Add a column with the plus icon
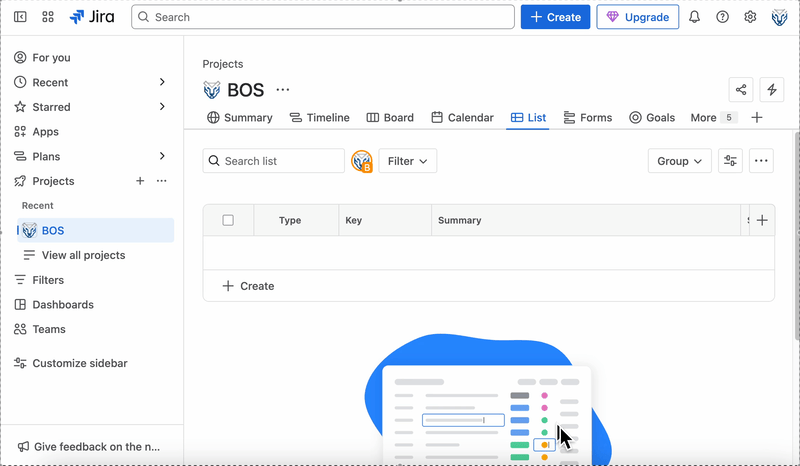Viewport: 800px width, 466px height. point(762,220)
